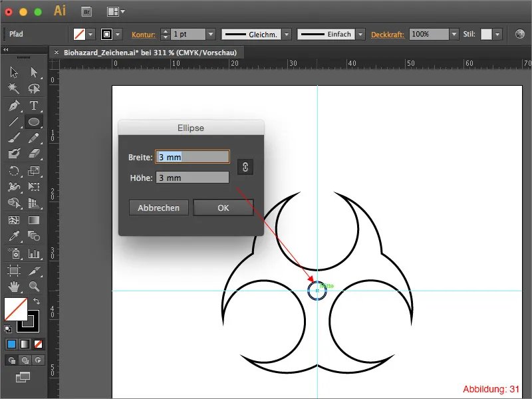Image resolution: width=532 pixels, height=399 pixels.
Task: Change screen mode at toolbar bottom
Action: coord(23,377)
